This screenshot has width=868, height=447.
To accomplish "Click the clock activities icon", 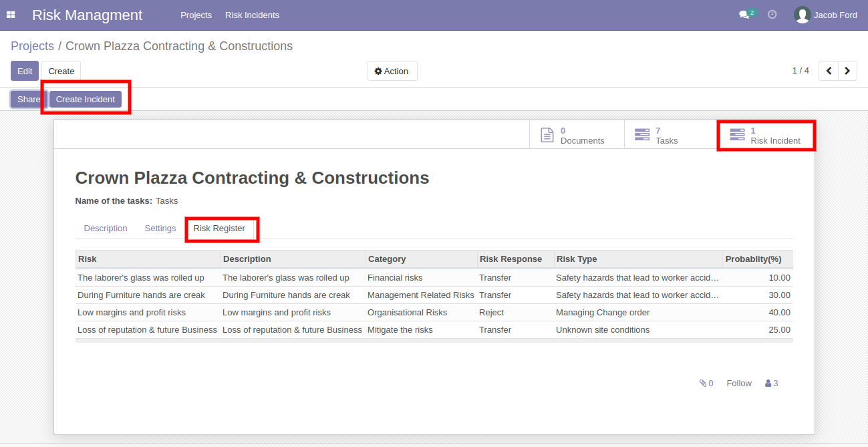I will pos(772,15).
